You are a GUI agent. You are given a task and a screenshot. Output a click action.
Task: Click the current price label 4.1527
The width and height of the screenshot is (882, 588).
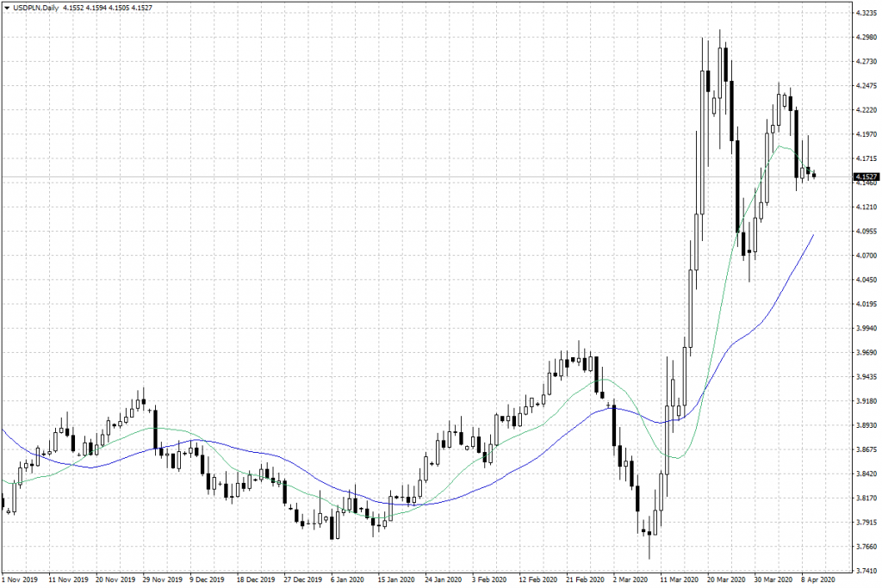pyautogui.click(x=866, y=177)
